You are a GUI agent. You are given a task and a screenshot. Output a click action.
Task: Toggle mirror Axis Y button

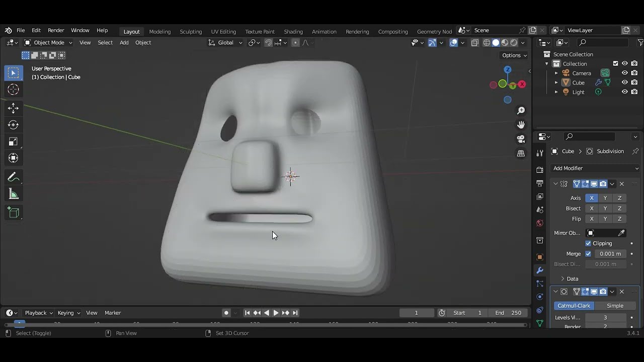tap(605, 198)
